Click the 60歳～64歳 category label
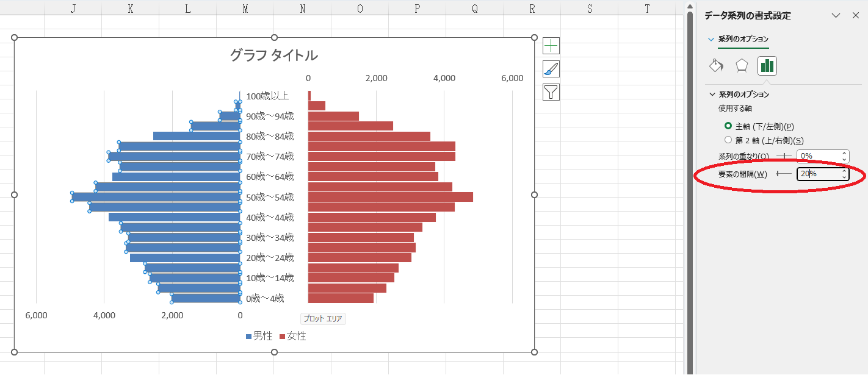The width and height of the screenshot is (868, 375). pyautogui.click(x=270, y=177)
